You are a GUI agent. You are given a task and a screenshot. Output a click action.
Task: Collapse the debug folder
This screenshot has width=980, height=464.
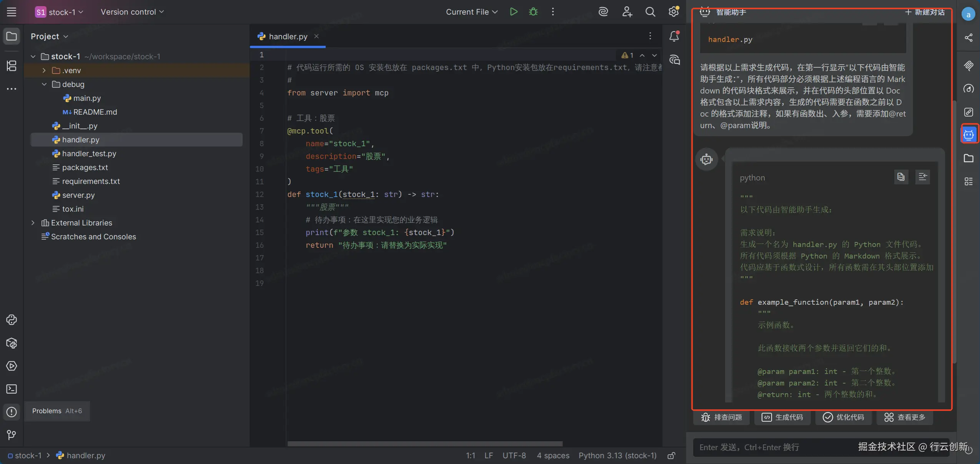(44, 84)
